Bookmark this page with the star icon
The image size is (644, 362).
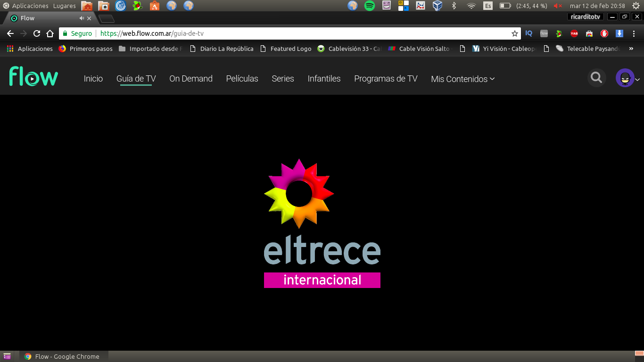[515, 33]
